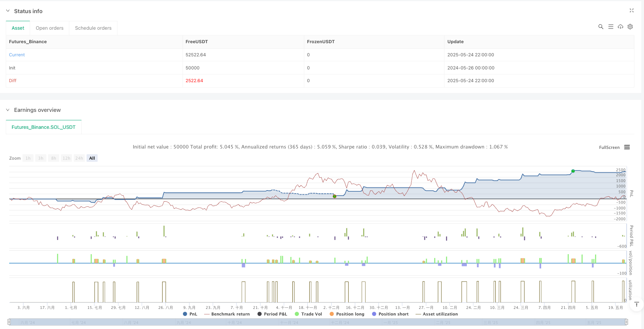Click the Diff row label
Image resolution: width=644 pixels, height=329 pixels.
pos(13,81)
